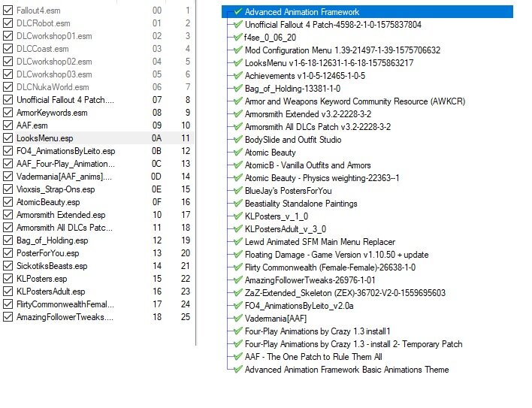Click the green check beside Atomic Beauty - Physics weighting
This screenshot has width=532, height=408.
tap(238, 178)
